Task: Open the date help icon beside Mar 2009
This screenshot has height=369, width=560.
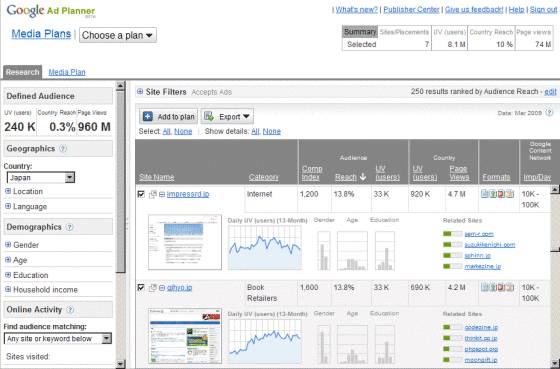Action: 549,113
